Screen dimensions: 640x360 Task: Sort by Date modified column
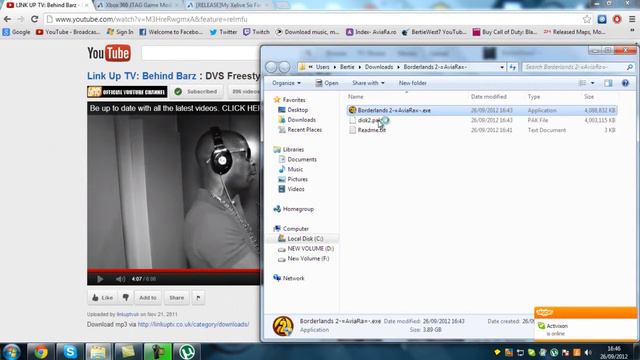point(489,97)
